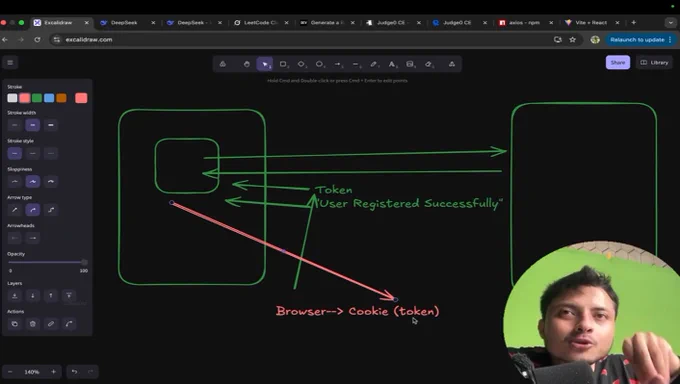Set stroke width to bold

[x=33, y=125]
